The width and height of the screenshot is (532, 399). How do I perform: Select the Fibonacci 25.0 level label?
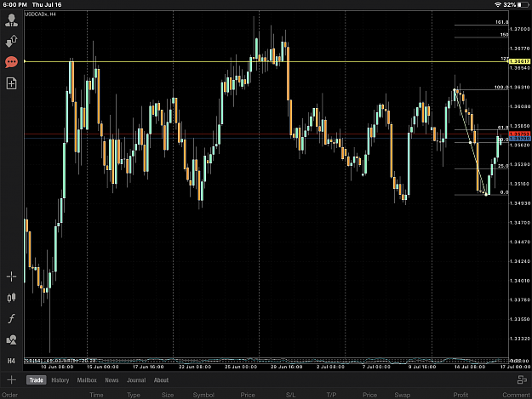point(503,166)
